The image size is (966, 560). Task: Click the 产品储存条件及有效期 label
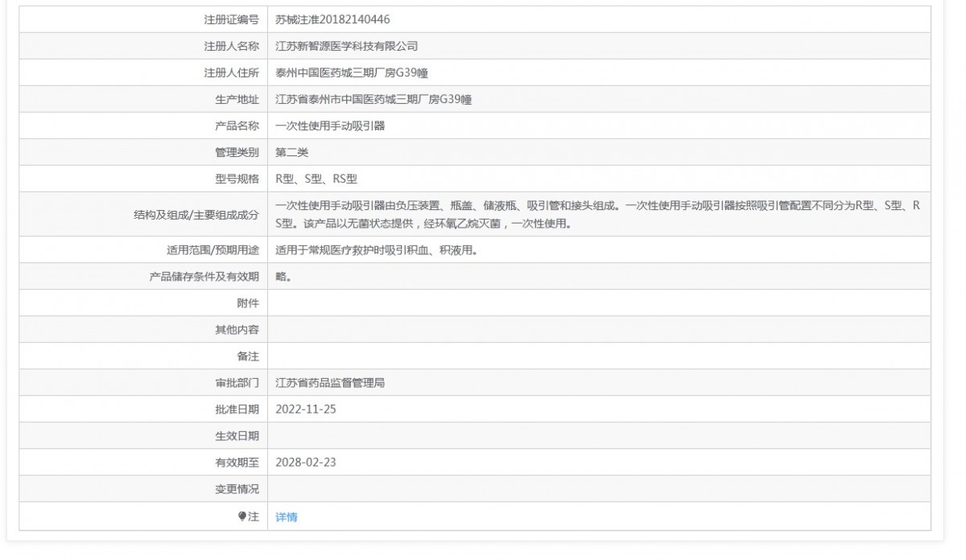tap(204, 277)
